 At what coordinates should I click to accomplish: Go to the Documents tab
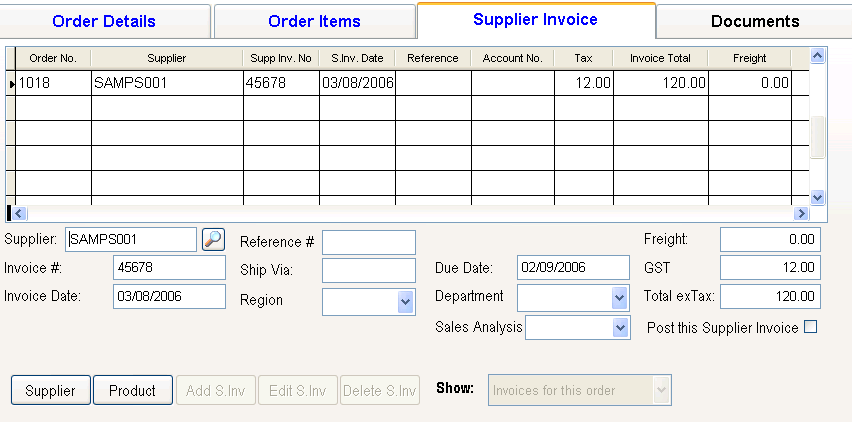point(754,21)
